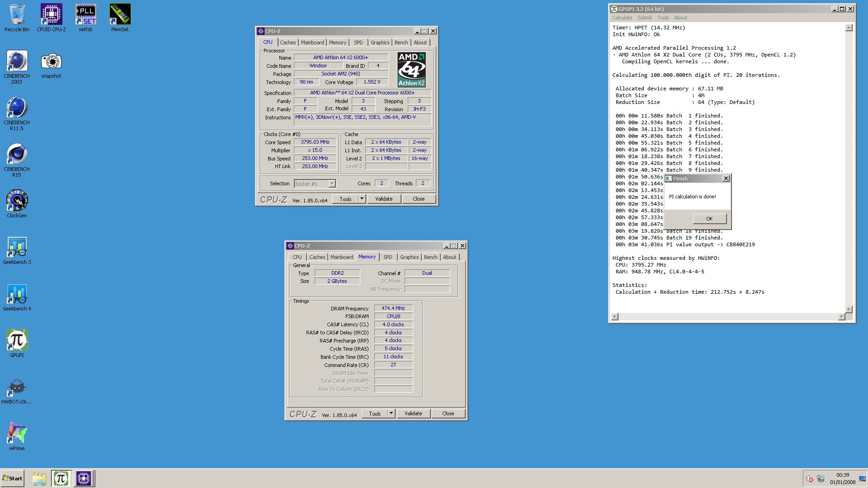868x488 pixels.
Task: Open the setfsb desktop shortcut
Action: coord(85,18)
